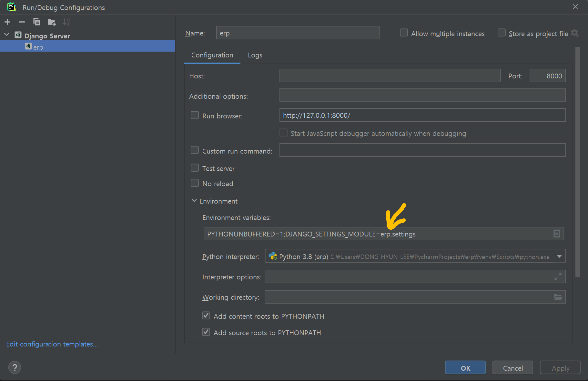The height and width of the screenshot is (381, 588).
Task: Enable Custom run command checkbox
Action: [195, 150]
